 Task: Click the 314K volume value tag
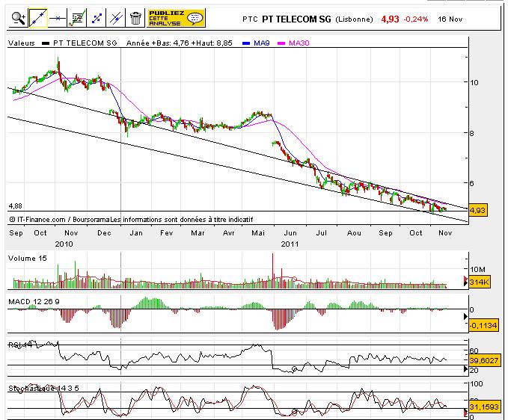coord(479,282)
